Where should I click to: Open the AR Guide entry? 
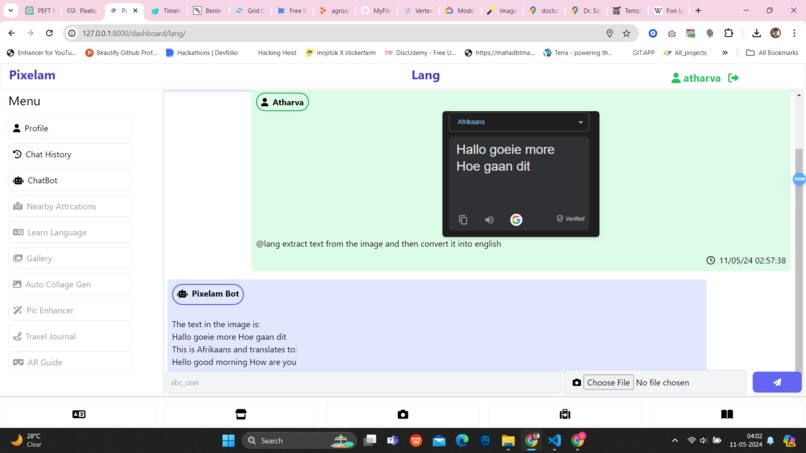tap(70, 362)
